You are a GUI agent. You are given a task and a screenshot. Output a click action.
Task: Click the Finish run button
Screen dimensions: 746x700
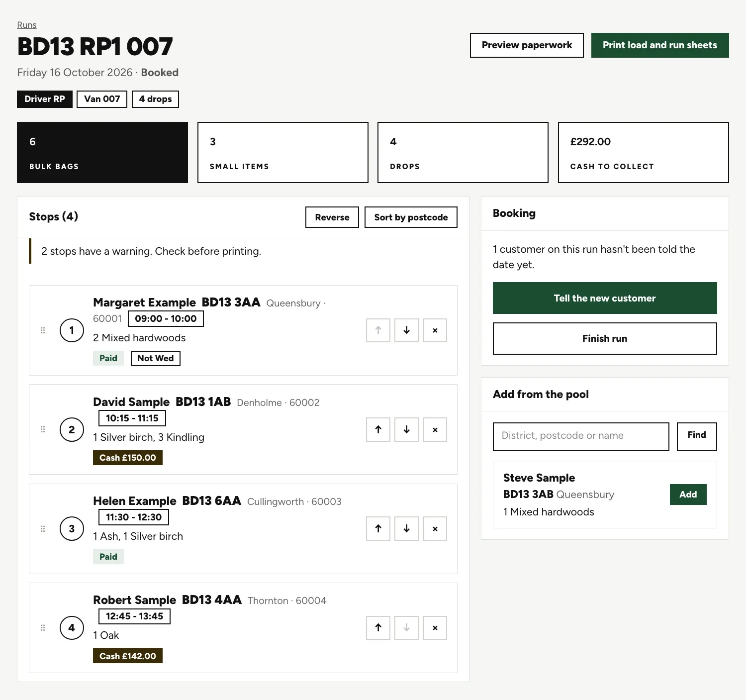[605, 339]
